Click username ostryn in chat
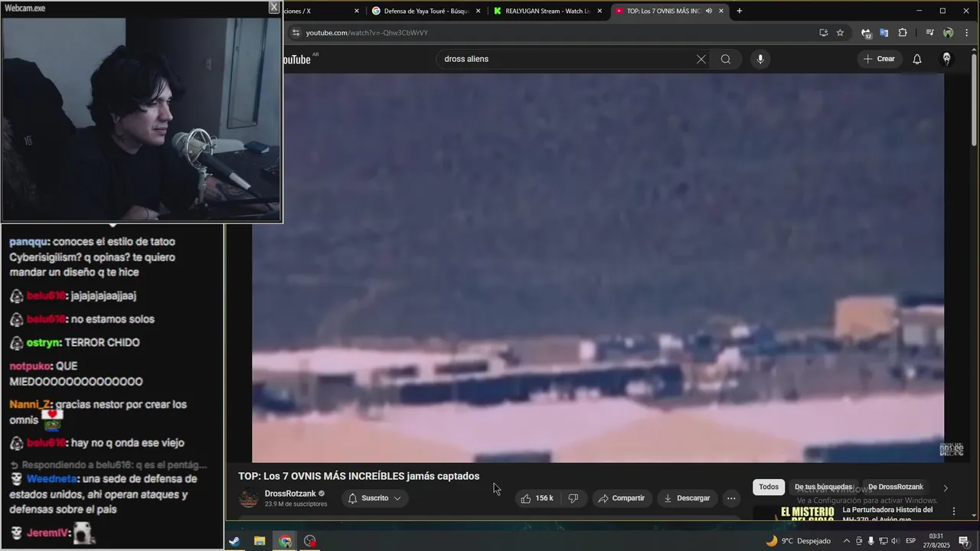 44,343
